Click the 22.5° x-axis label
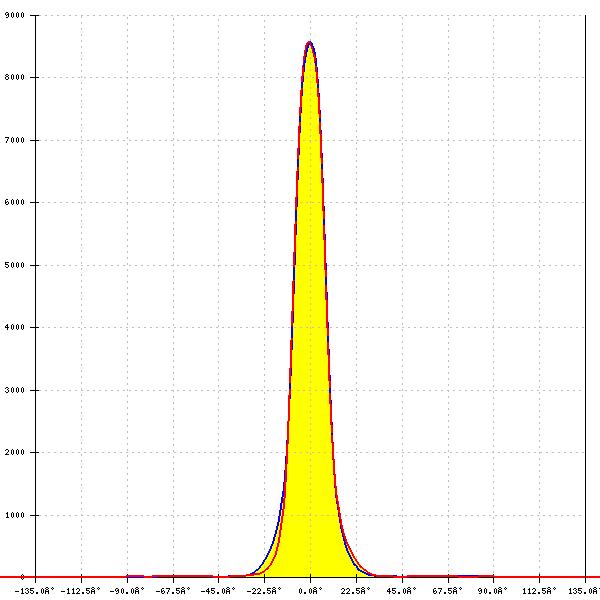 [x=356, y=591]
